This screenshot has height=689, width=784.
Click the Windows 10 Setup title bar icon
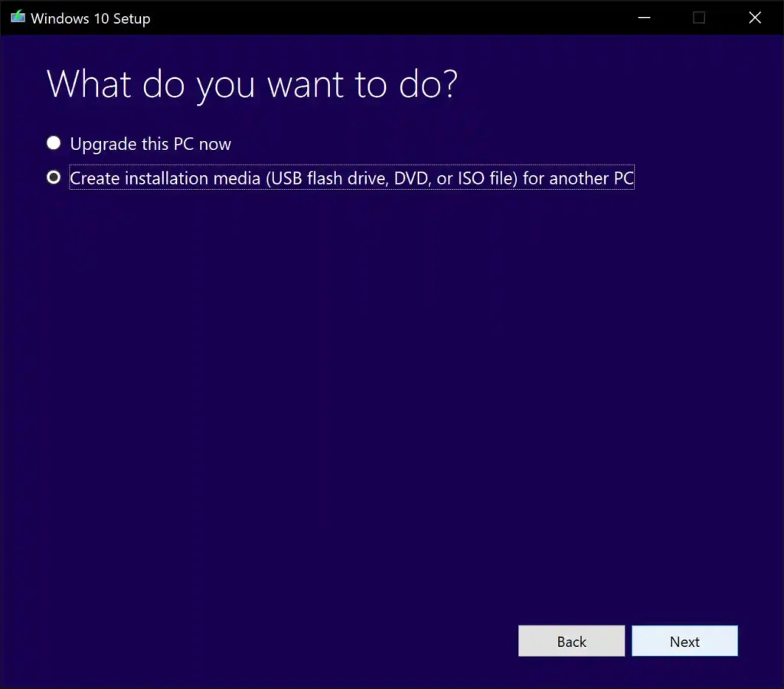coord(18,18)
